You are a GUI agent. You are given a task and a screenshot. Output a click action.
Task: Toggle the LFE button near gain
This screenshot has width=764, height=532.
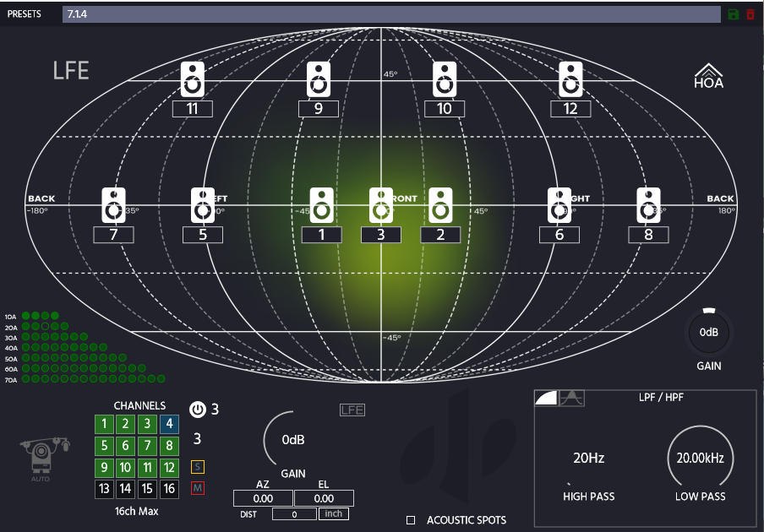tap(352, 410)
